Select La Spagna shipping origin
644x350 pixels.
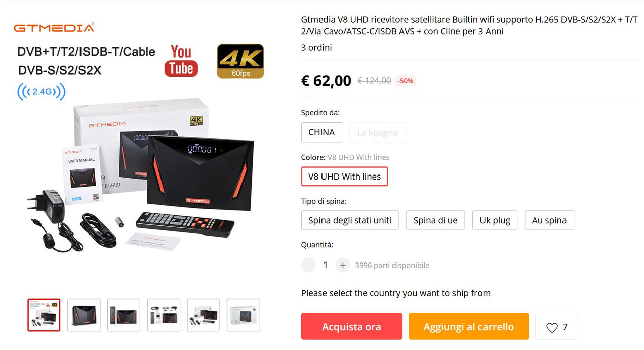pyautogui.click(x=377, y=132)
